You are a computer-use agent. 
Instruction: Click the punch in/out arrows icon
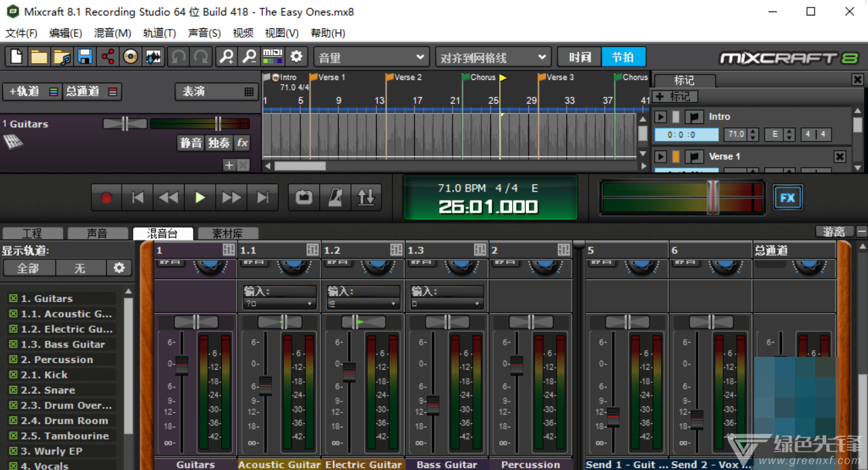(366, 198)
